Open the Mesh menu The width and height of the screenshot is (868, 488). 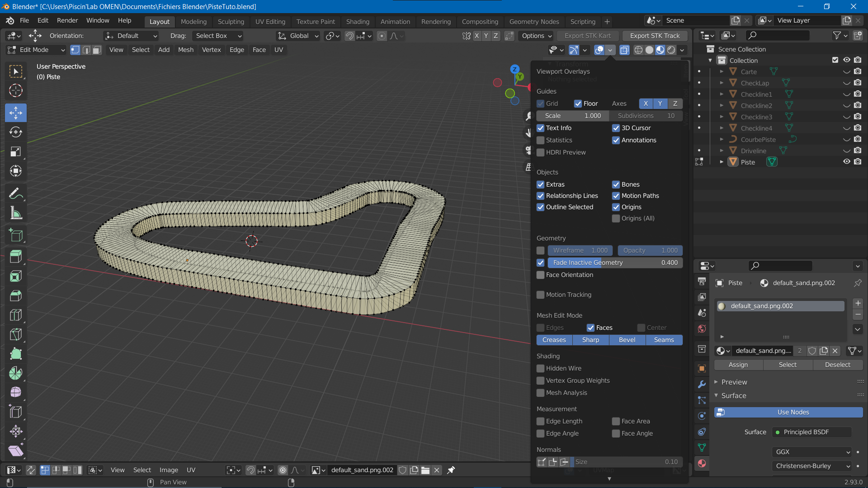click(185, 50)
